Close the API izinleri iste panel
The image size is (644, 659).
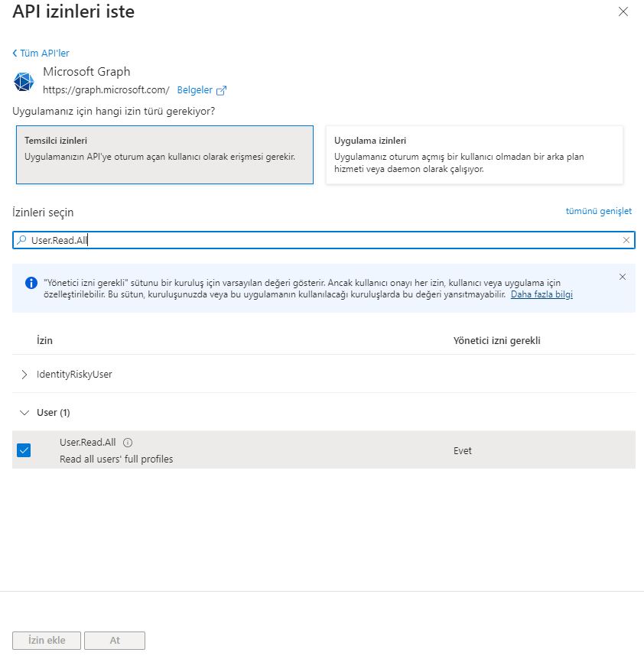coord(623,11)
